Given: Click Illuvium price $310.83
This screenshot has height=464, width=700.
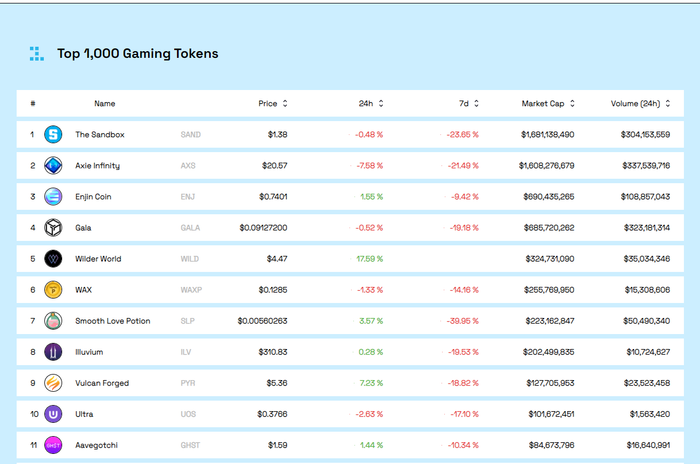Looking at the screenshot, I should [x=273, y=352].
